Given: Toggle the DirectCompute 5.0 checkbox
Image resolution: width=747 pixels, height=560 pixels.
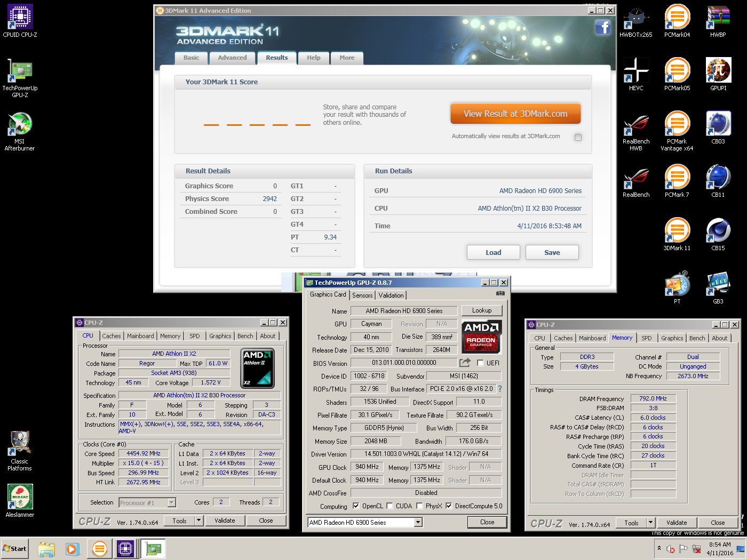Looking at the screenshot, I should [449, 506].
